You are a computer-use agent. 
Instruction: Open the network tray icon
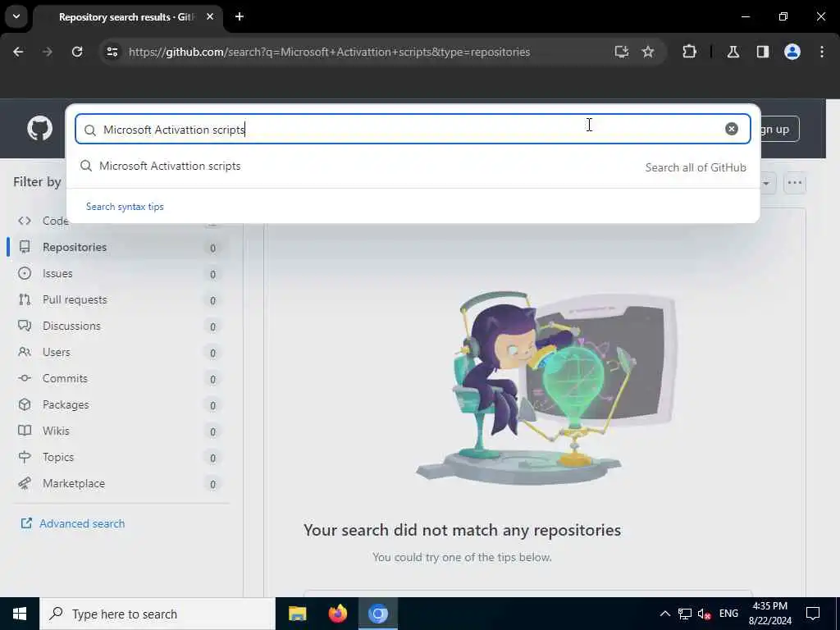685,614
